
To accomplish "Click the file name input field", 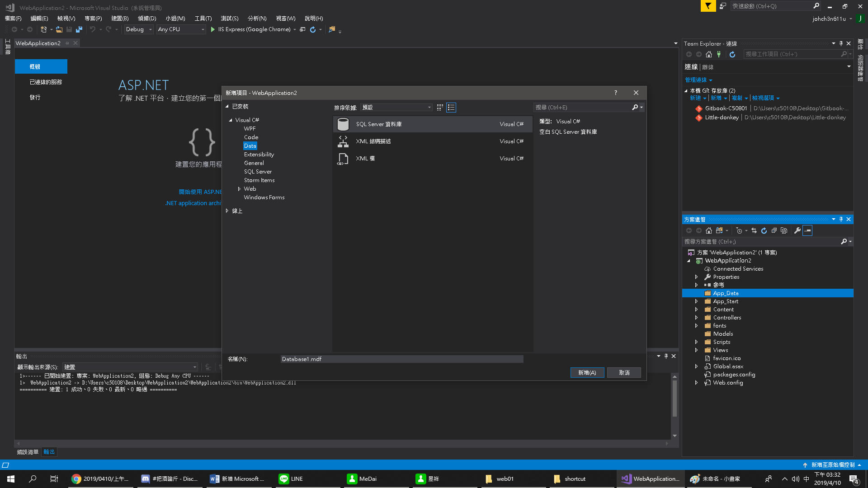I will coord(401,359).
